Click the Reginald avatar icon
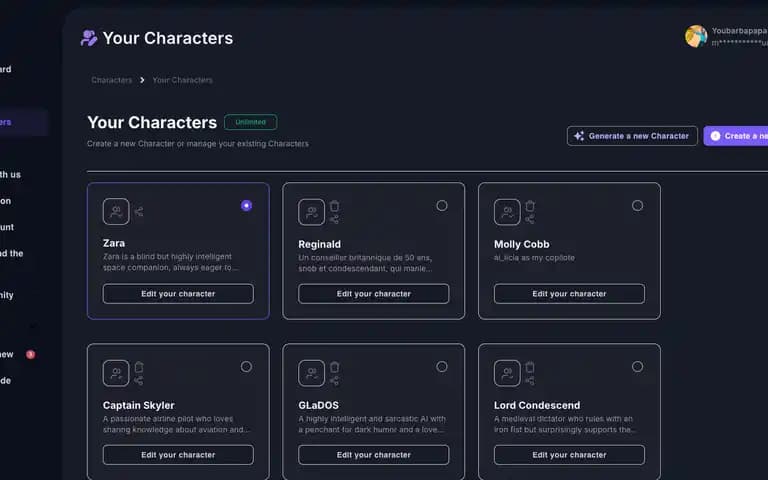Screen dimensions: 768x480 (x=312, y=212)
